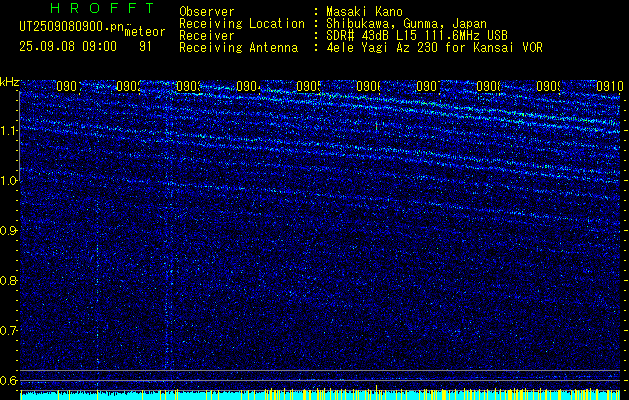Click the 0.8 kHz axis label

tap(9, 280)
